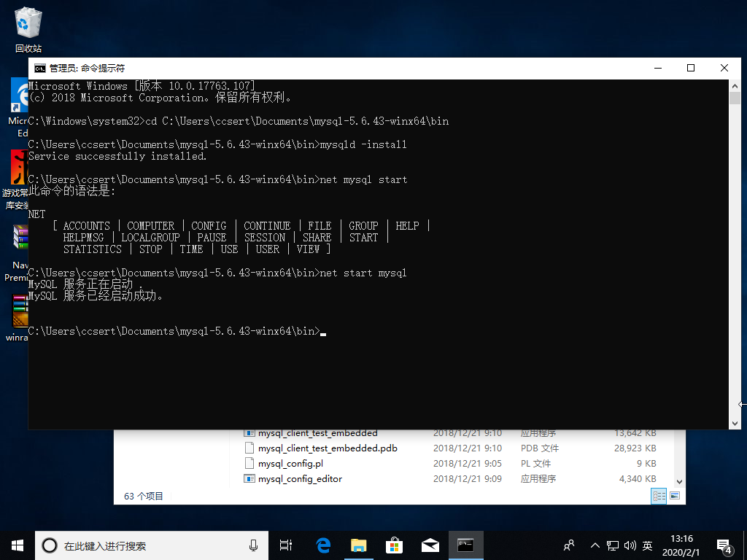Image resolution: width=747 pixels, height=560 pixels.
Task: Click the '63 个项目' status bar text
Action: [x=144, y=496]
